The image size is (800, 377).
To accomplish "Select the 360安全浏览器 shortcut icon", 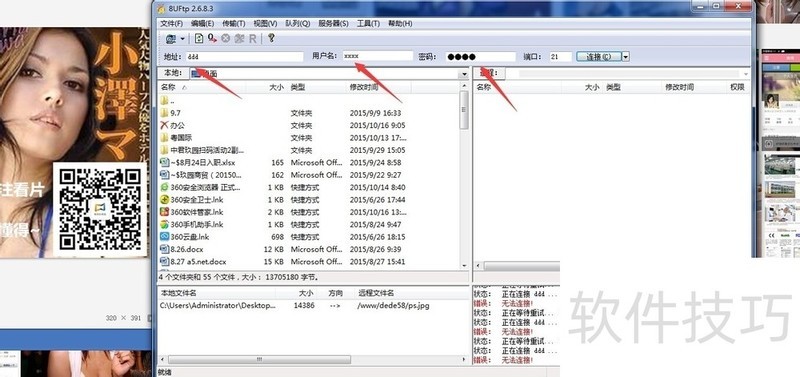I will tap(164, 187).
